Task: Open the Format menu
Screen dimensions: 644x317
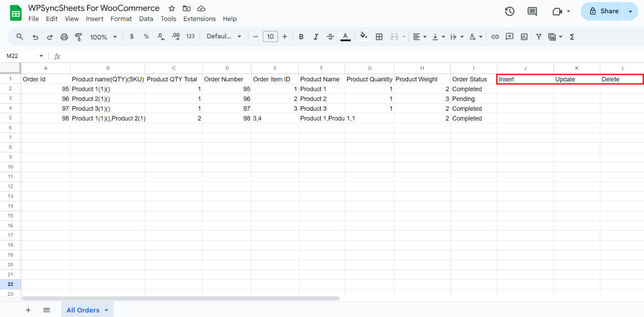Action: (121, 18)
